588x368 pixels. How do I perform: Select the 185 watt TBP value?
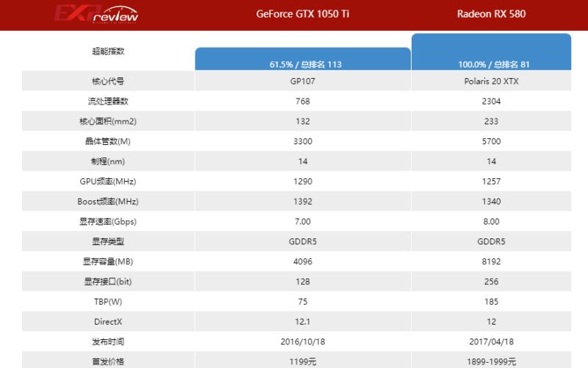point(491,302)
